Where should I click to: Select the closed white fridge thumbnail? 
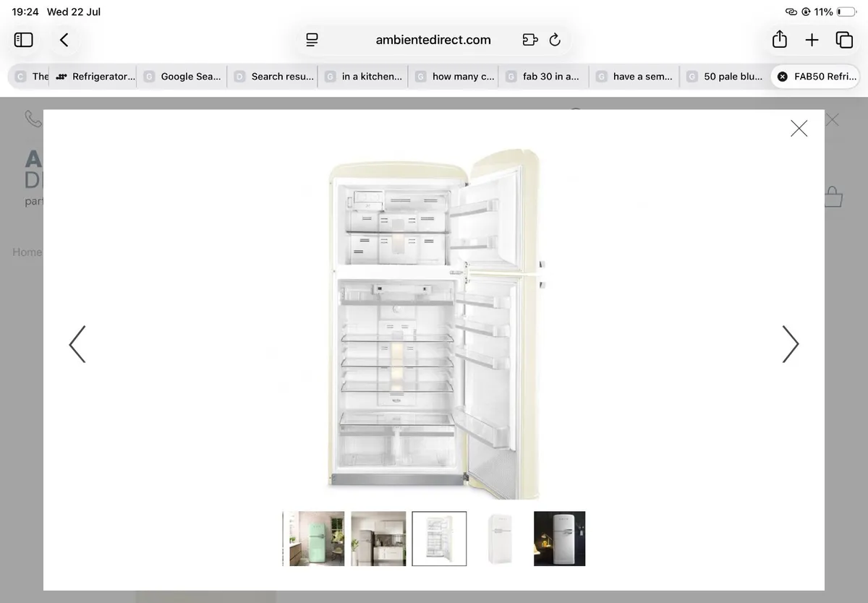coord(500,539)
